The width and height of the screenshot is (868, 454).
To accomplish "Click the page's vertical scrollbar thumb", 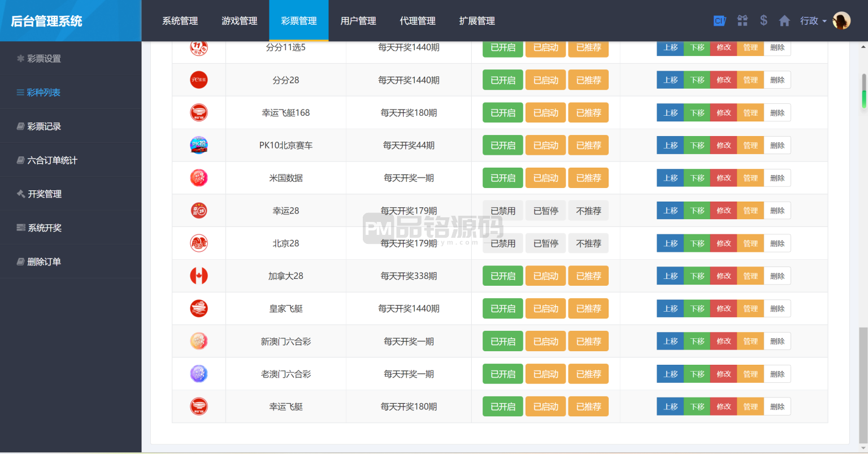I will 863,384.
